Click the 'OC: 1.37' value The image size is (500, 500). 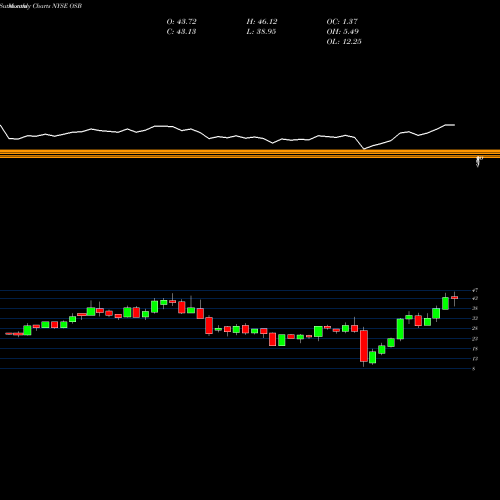[x=342, y=22]
